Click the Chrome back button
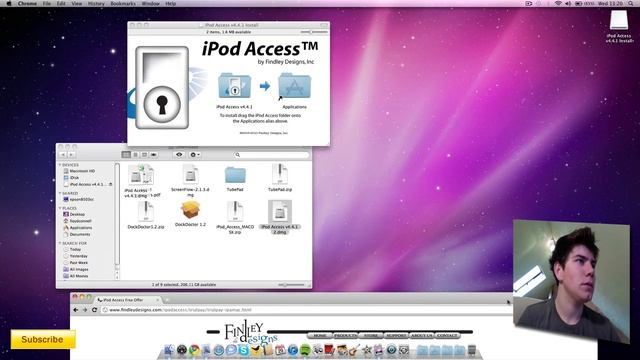Viewport: 640px width, 360px height. (76, 310)
